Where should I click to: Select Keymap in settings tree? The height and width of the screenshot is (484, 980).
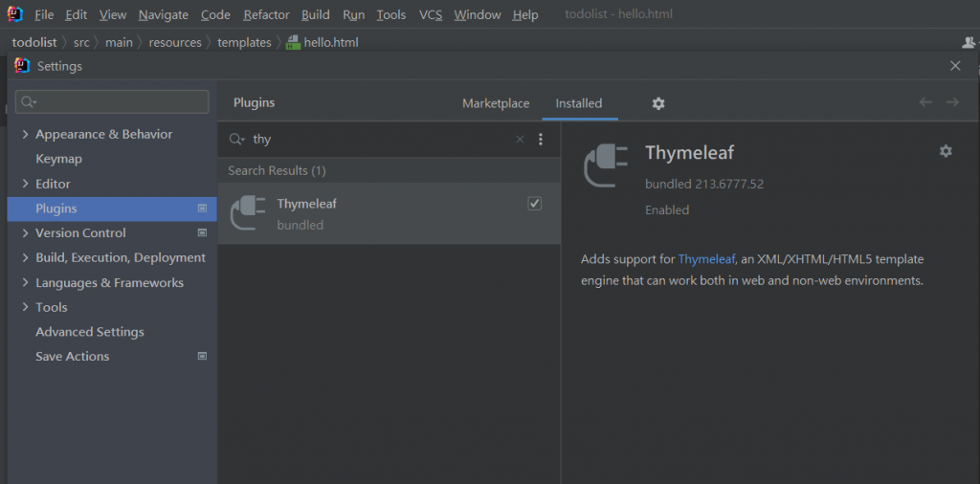click(58, 159)
